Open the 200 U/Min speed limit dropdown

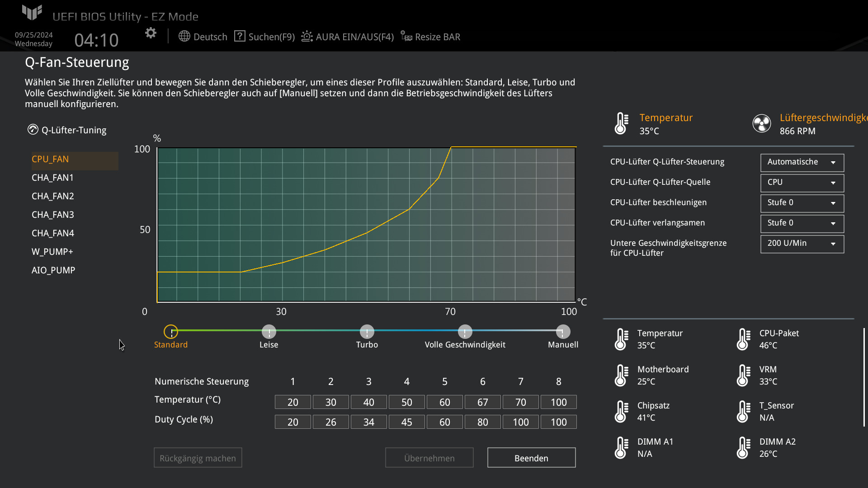802,244
